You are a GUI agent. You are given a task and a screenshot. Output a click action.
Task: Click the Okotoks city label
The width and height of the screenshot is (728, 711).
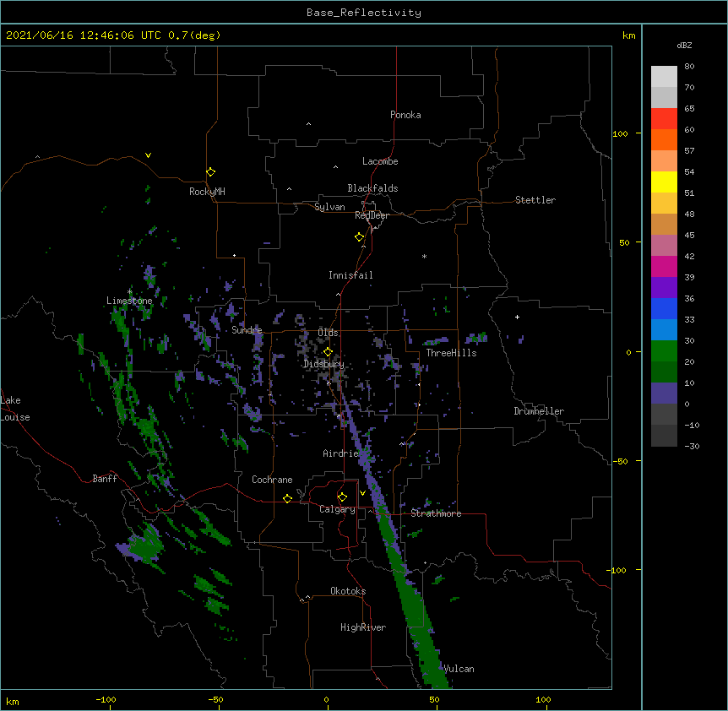tap(348, 591)
